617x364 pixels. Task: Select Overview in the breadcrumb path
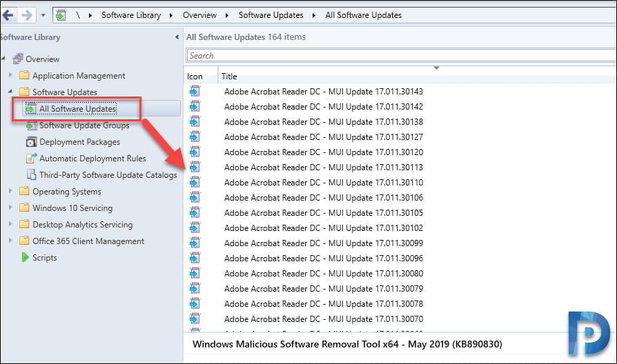click(x=199, y=15)
